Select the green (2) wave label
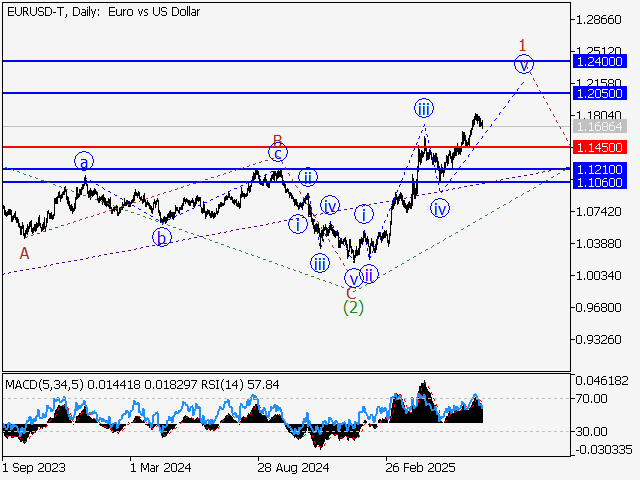This screenshot has height=480, width=640. coord(353,307)
